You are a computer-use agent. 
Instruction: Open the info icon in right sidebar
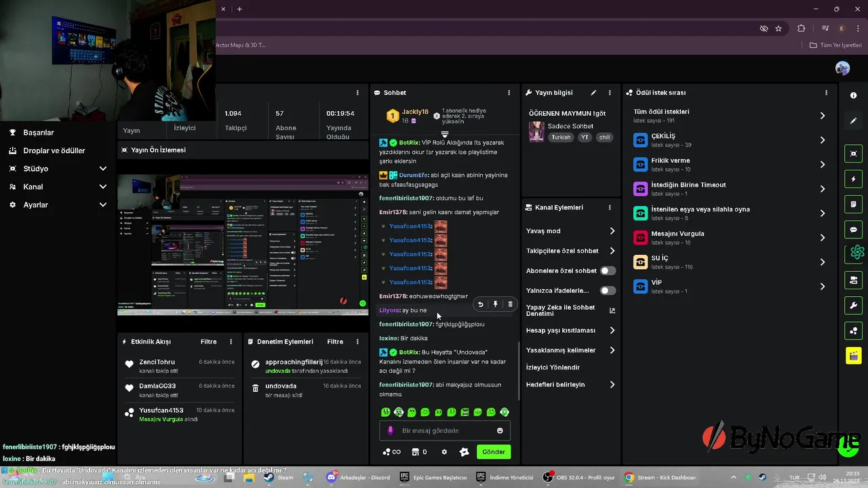(853, 96)
